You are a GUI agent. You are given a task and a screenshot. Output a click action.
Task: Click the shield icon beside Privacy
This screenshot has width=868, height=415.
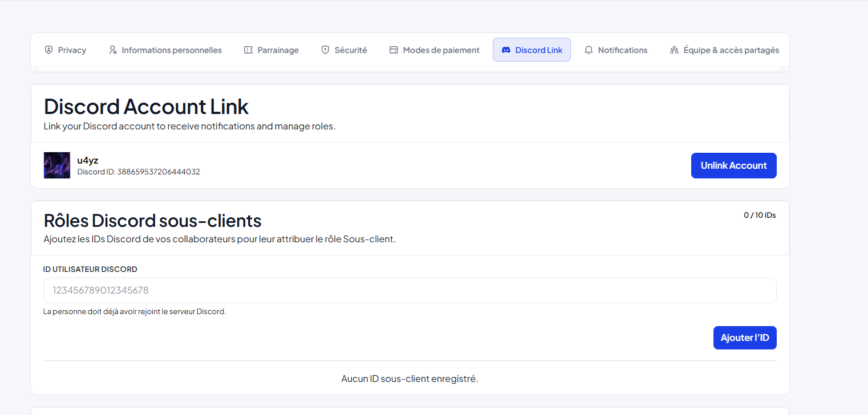[48, 50]
